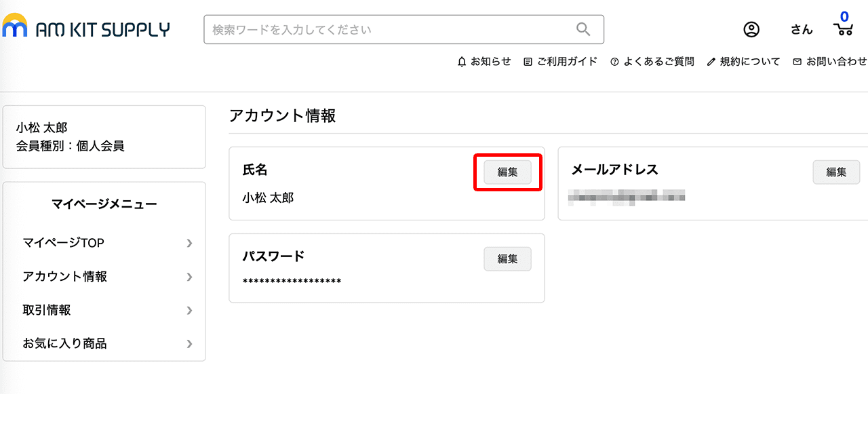Click the guide book icon beside ご利用ガイド
Screen dimensions: 868x422
tap(527, 61)
